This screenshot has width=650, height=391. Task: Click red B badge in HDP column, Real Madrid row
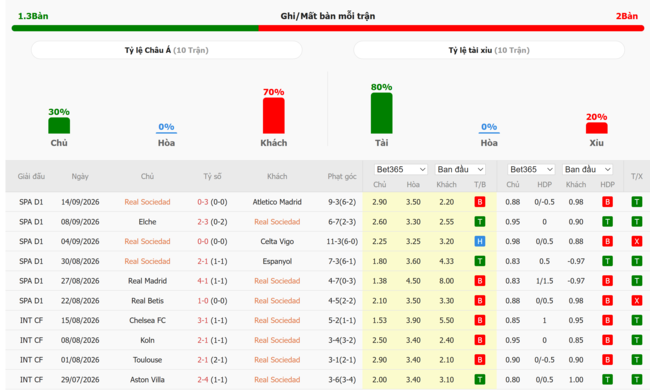[607, 281]
